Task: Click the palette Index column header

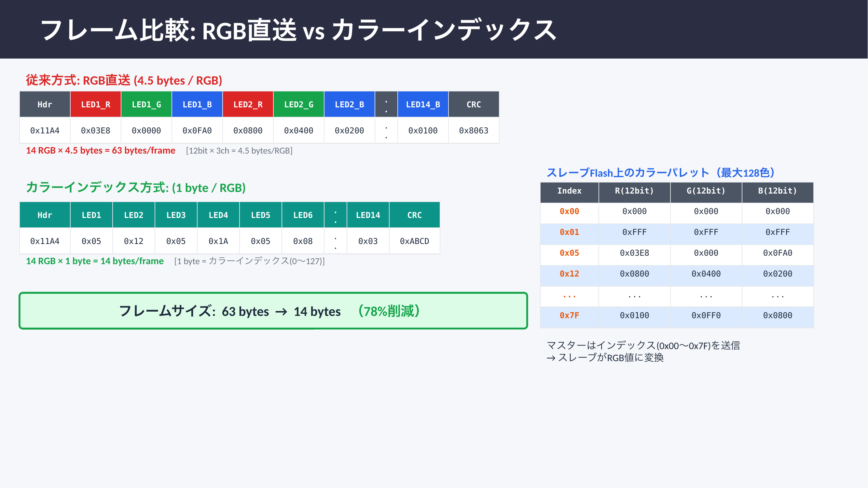Action: 569,191
